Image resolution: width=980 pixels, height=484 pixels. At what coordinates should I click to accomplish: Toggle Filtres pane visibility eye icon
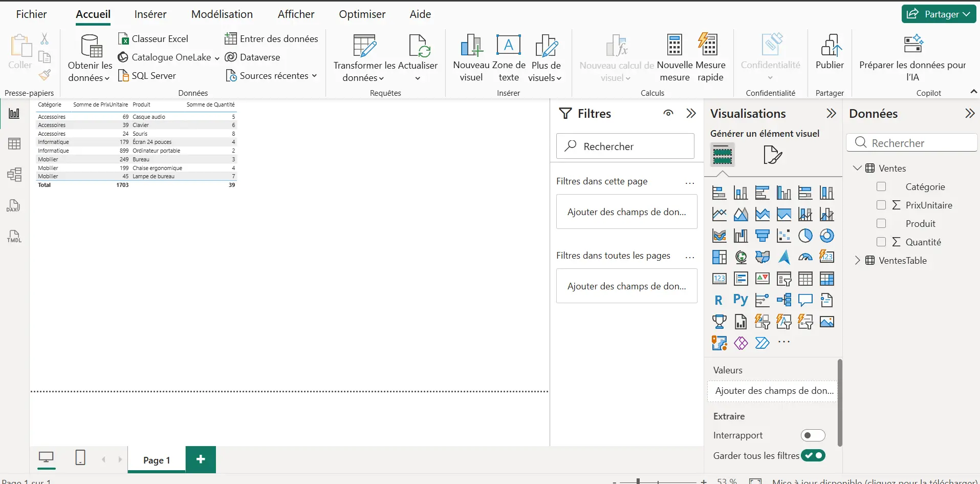pos(668,113)
